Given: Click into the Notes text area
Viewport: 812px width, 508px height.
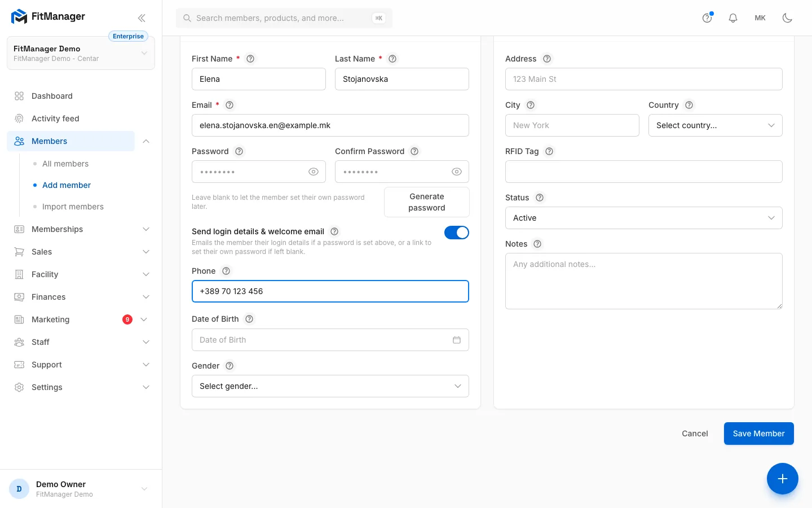Looking at the screenshot, I should tap(644, 281).
